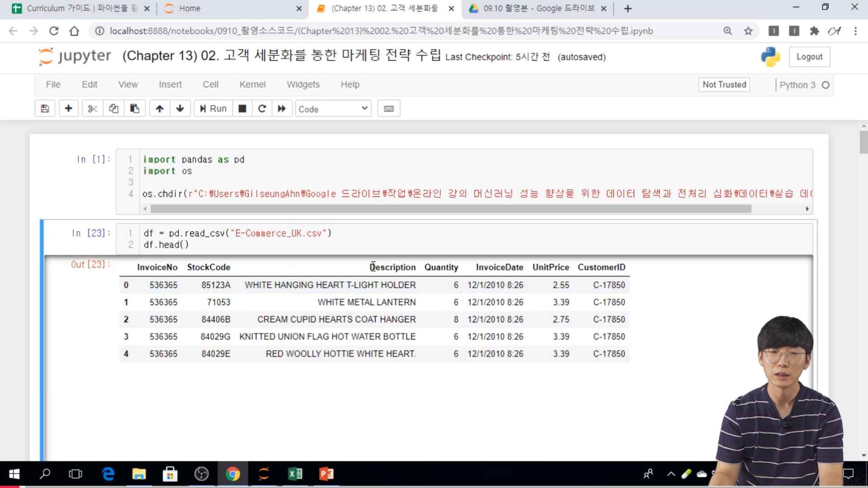This screenshot has height=488, width=868.
Task: Click the Logout button
Action: pyautogui.click(x=809, y=56)
